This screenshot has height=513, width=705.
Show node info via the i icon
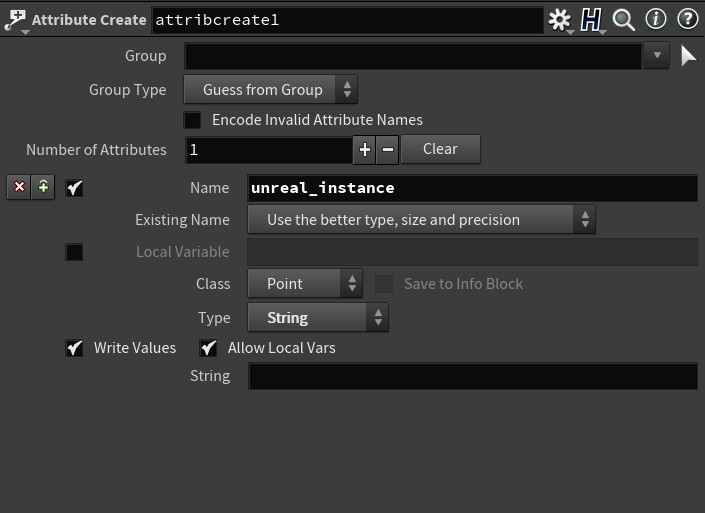pyautogui.click(x=656, y=19)
